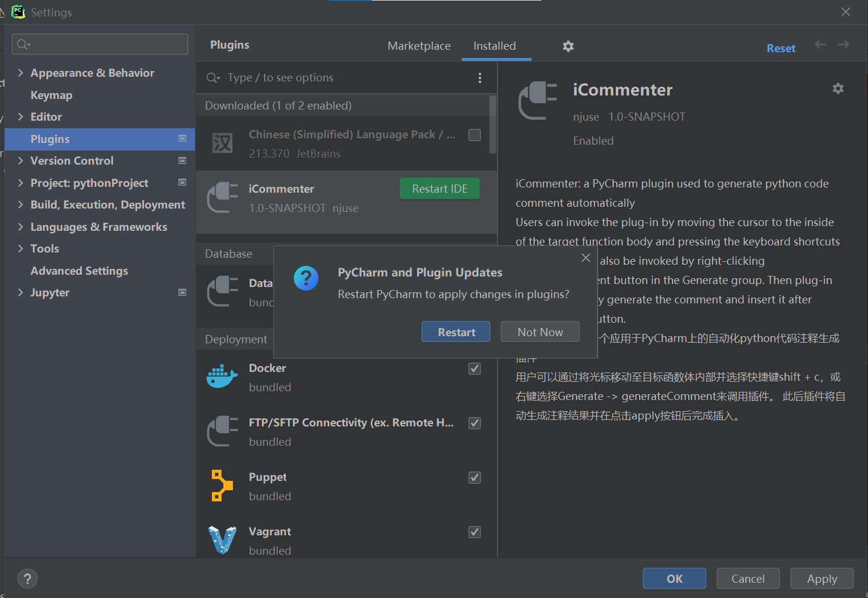Click the iCommenter plug icon in details pane
Viewport: 868px width, 598px height.
click(x=537, y=100)
